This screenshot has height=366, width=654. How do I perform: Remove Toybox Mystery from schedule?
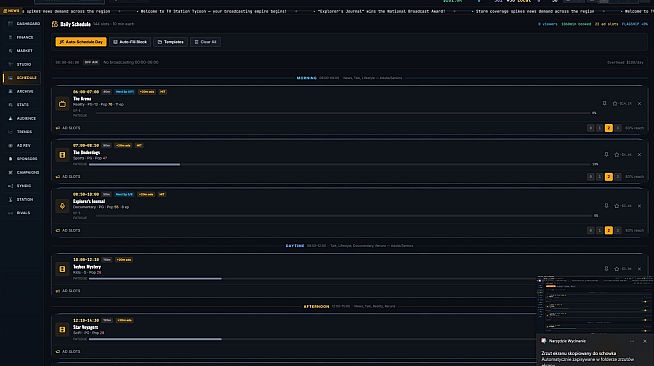click(639, 269)
